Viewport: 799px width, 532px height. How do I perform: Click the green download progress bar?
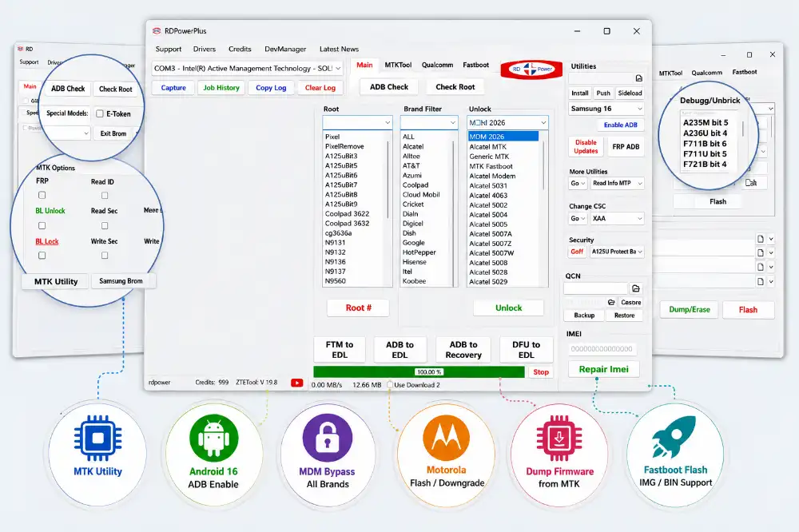point(419,372)
